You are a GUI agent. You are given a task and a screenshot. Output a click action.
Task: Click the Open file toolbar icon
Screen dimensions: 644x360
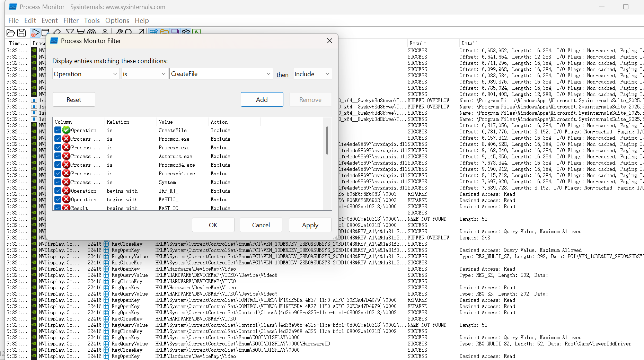pyautogui.click(x=11, y=33)
